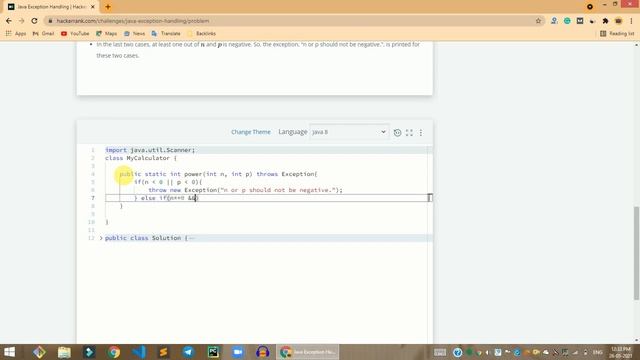Click the throw new Exception line

tap(245, 190)
